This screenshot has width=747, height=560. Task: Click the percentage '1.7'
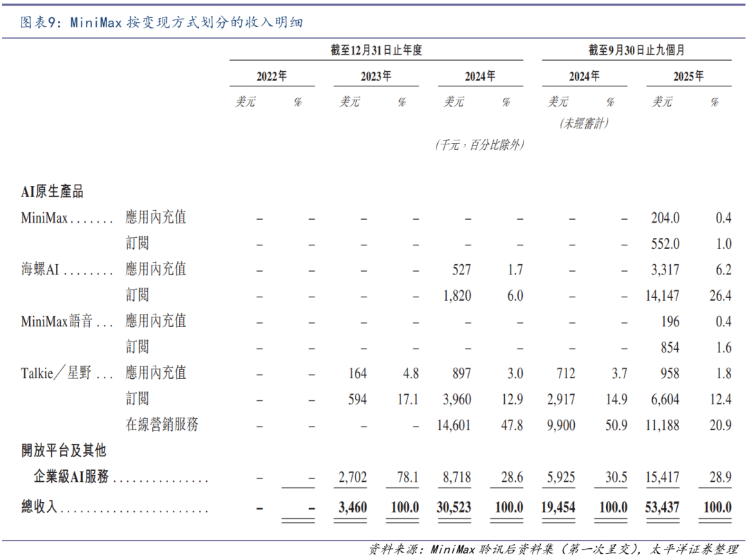(x=515, y=270)
